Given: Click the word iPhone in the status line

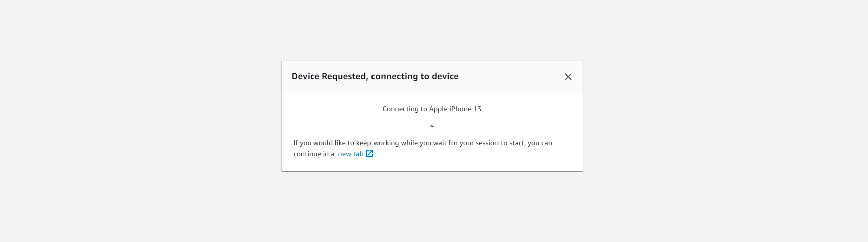Looking at the screenshot, I should click(460, 109).
